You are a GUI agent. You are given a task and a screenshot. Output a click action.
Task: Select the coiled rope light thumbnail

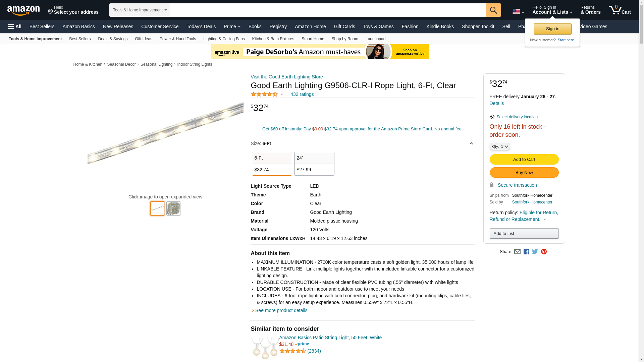point(173,208)
